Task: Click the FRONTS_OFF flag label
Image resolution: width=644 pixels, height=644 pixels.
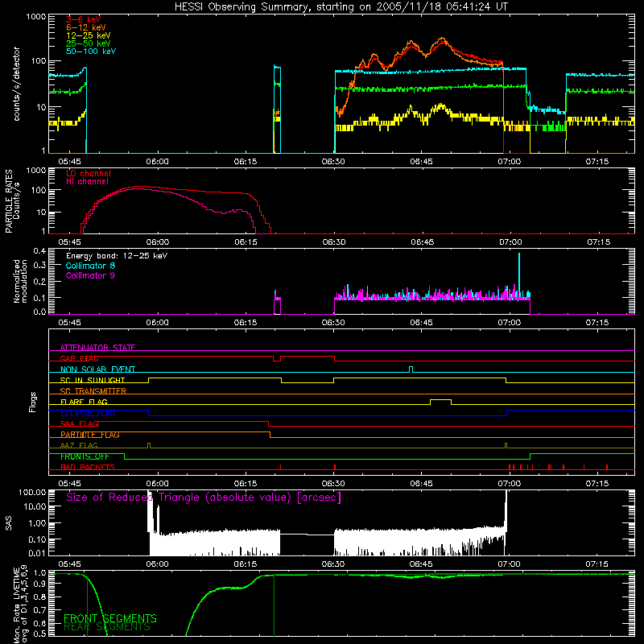Action: click(x=85, y=456)
